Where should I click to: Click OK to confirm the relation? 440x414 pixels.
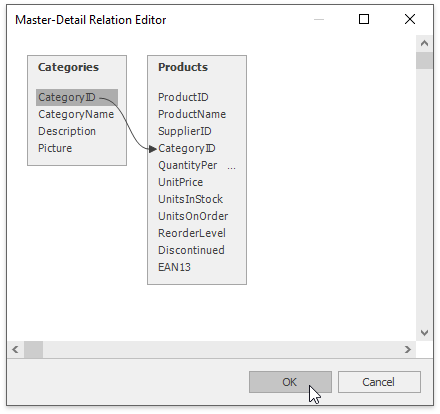(290, 382)
